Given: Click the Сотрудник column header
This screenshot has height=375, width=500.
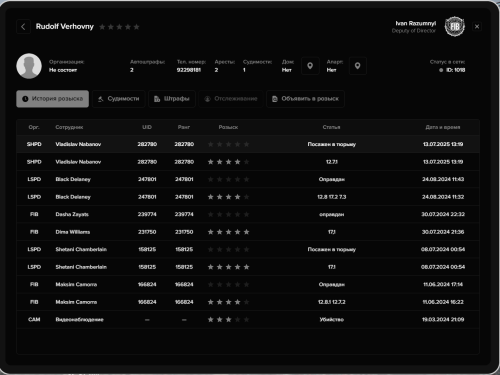Looking at the screenshot, I should pos(69,127).
